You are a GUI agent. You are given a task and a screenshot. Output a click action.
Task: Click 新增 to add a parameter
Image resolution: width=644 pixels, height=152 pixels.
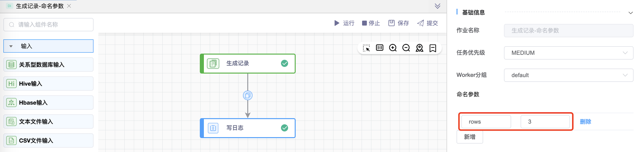pyautogui.click(x=469, y=137)
